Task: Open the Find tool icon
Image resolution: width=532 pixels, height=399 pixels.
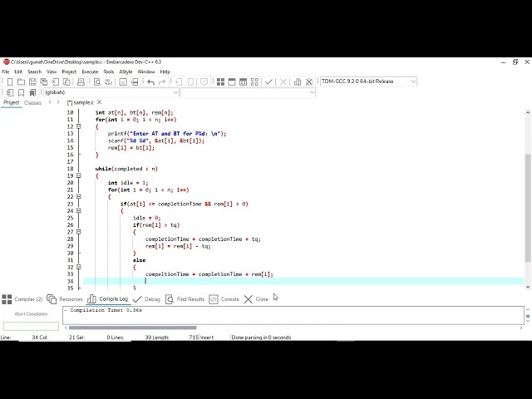Action: (x=97, y=81)
